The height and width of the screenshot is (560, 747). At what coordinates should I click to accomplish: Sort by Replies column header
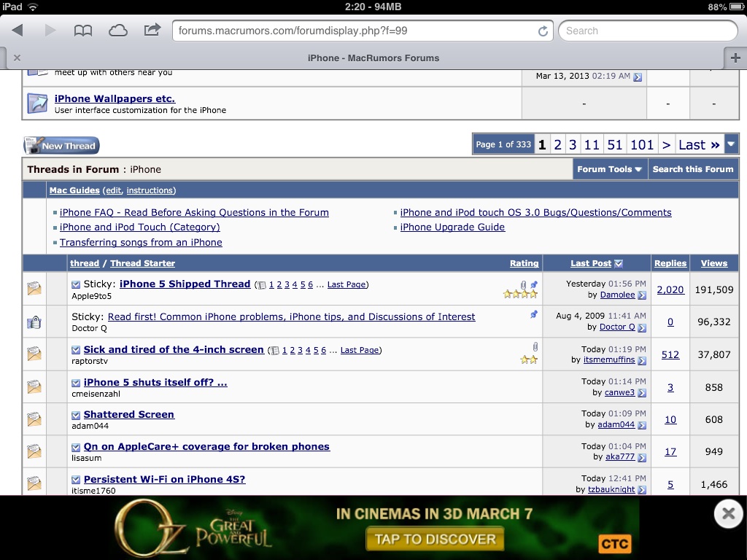tap(670, 263)
